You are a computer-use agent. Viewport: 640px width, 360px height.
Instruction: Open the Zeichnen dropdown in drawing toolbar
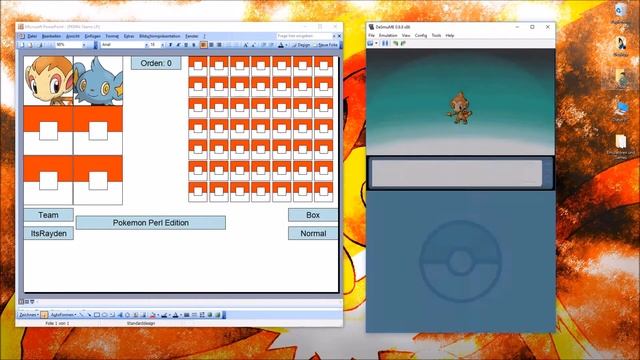pyautogui.click(x=29, y=315)
